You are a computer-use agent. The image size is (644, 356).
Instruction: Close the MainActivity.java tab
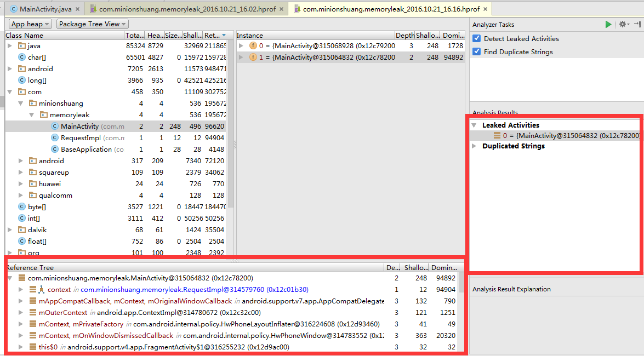77,9
